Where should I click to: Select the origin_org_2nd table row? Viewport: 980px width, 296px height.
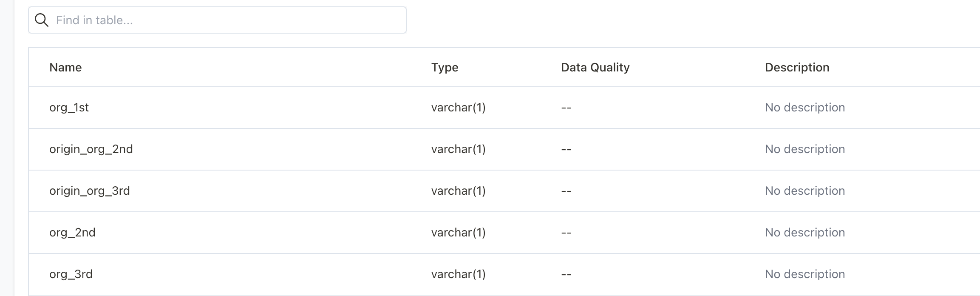tap(297, 149)
